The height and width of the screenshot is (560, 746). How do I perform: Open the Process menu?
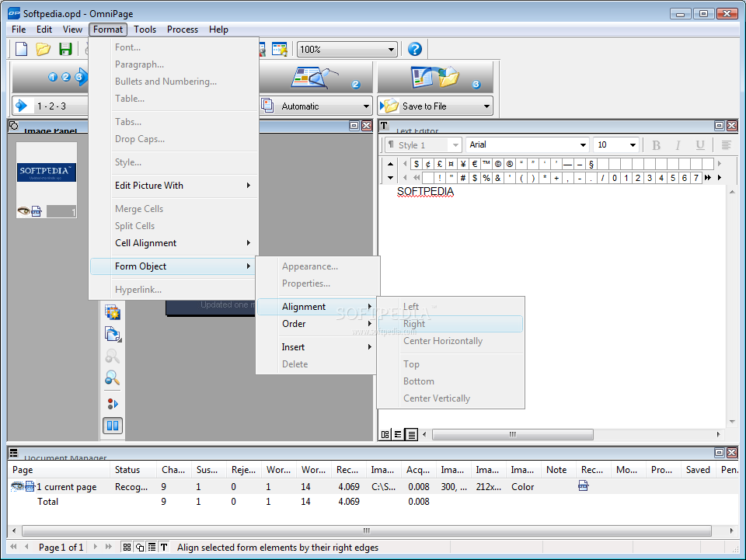coord(182,30)
